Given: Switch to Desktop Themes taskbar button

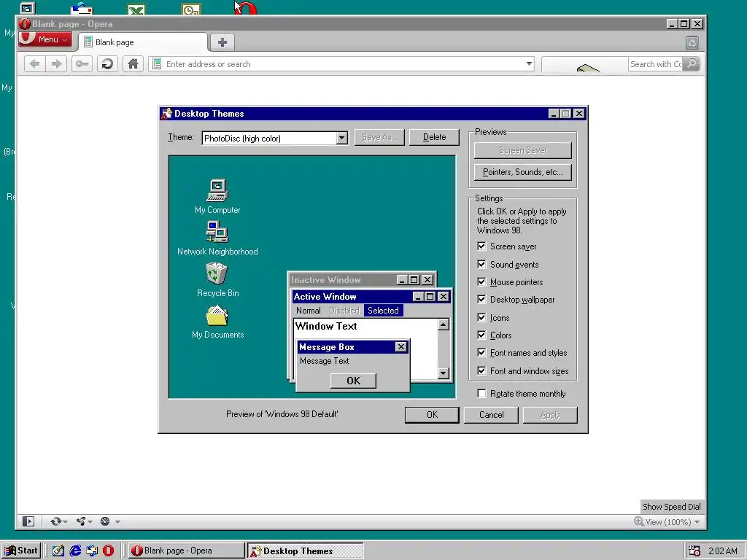Looking at the screenshot, I should click(306, 551).
